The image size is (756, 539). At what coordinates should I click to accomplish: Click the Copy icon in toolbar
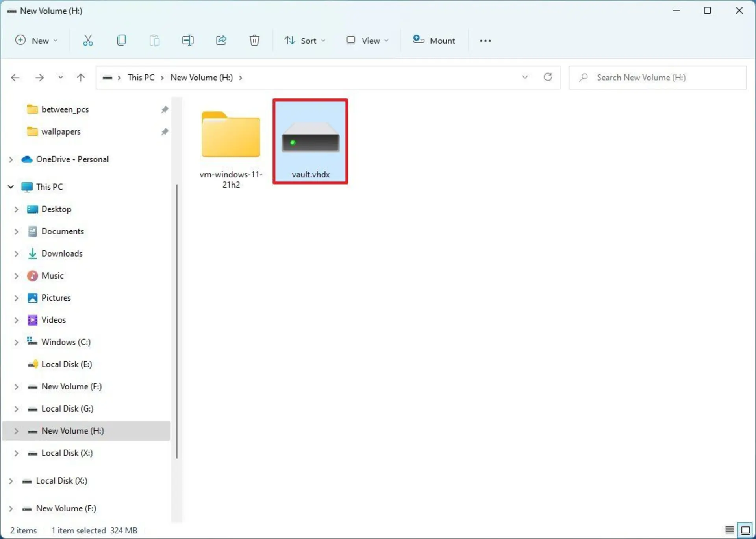click(121, 41)
